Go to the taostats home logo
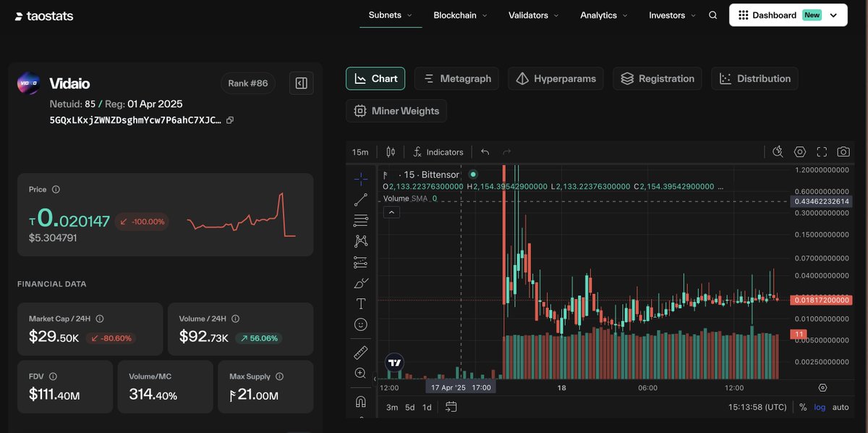The width and height of the screenshot is (868, 433). (44, 16)
